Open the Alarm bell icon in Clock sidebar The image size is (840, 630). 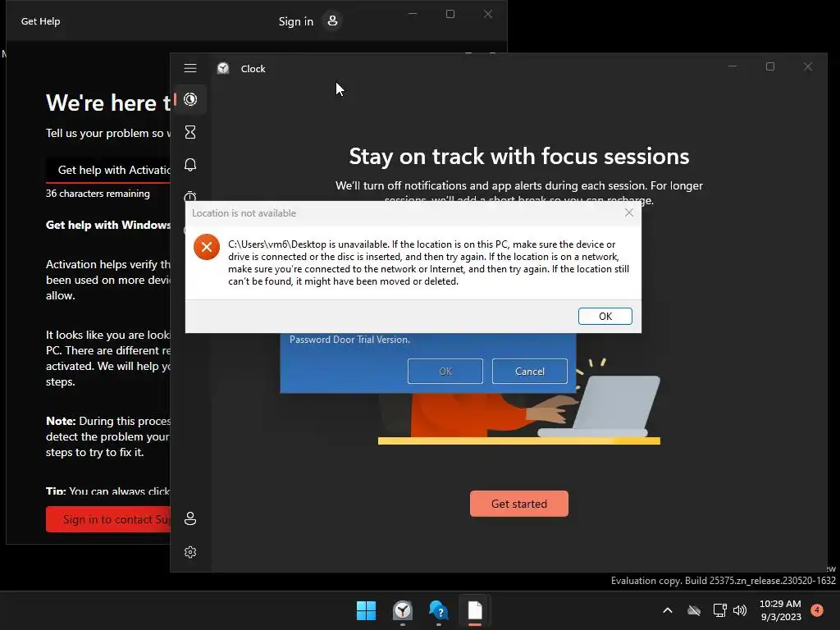190,164
